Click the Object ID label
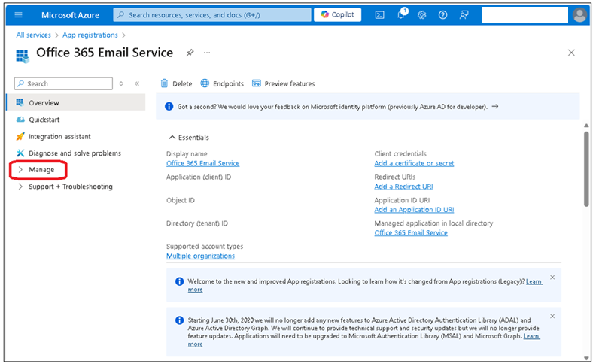 click(x=181, y=200)
